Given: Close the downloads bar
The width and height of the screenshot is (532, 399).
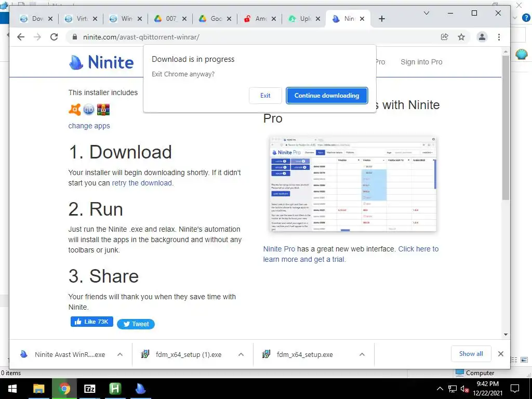Looking at the screenshot, I should point(500,354).
